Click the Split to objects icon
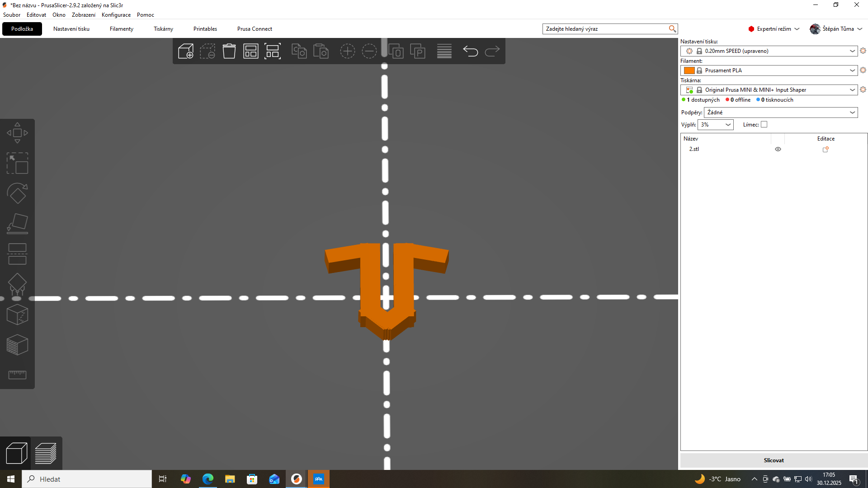The width and height of the screenshot is (868, 488). click(396, 51)
